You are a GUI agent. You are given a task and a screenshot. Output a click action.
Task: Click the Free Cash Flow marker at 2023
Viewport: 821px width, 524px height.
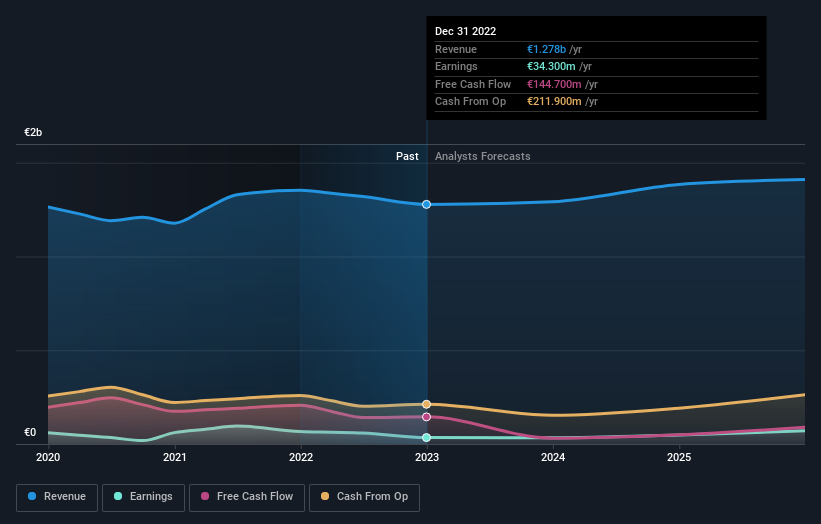427,417
